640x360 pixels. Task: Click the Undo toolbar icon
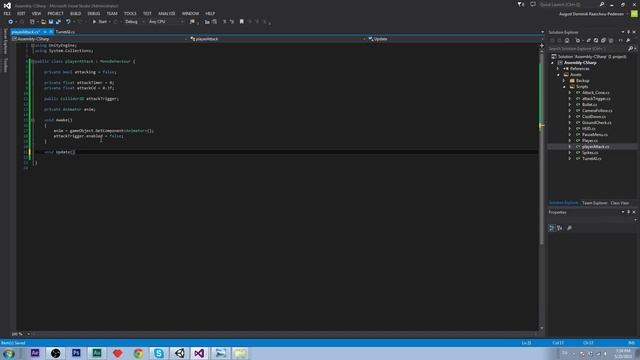pos(68,22)
